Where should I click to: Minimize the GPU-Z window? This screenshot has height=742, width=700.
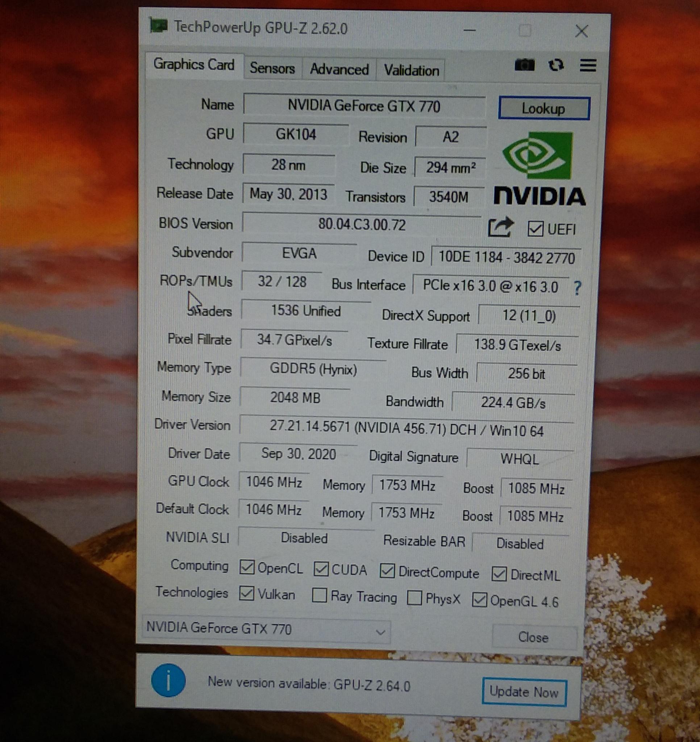pyautogui.click(x=469, y=30)
